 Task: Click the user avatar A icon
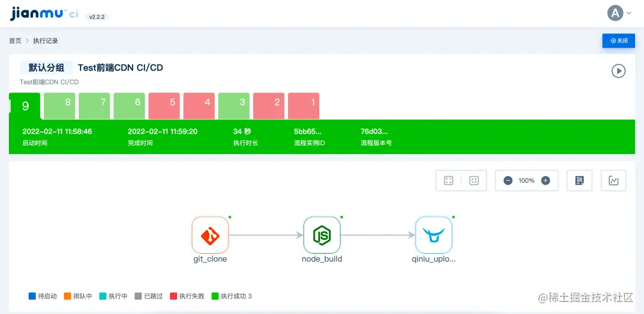[615, 13]
